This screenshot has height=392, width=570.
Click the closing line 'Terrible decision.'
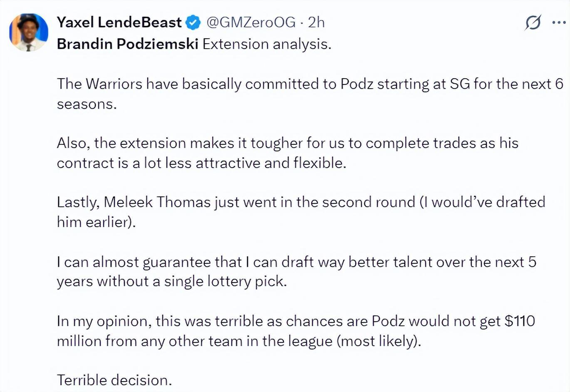(114, 380)
